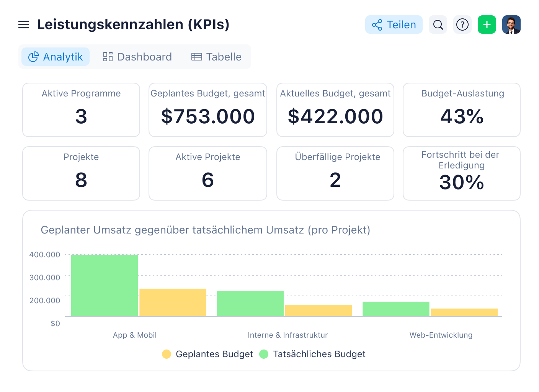Open the hamburger navigation menu

(x=24, y=24)
